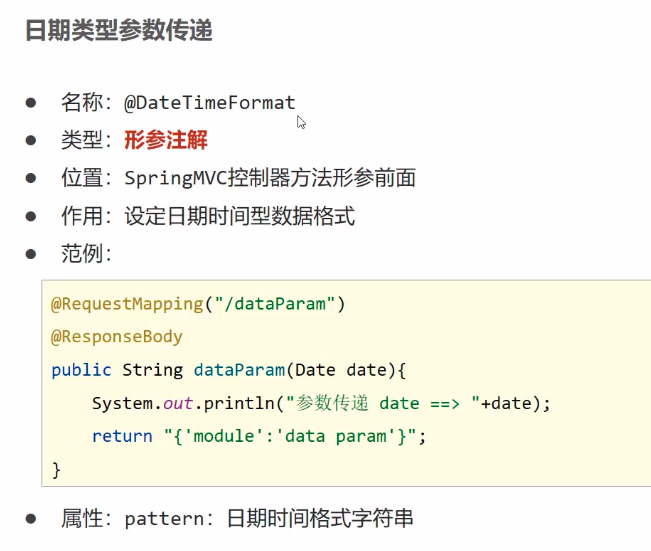
Task: Click the bullet point before 名称
Action: (31, 102)
